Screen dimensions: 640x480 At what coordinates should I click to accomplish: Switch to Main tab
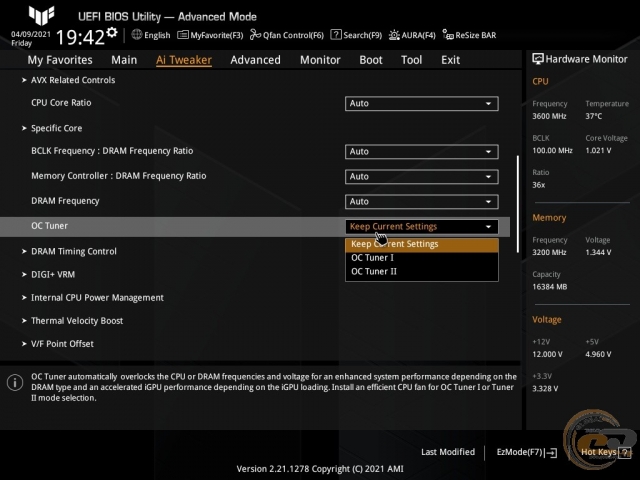[x=124, y=60]
